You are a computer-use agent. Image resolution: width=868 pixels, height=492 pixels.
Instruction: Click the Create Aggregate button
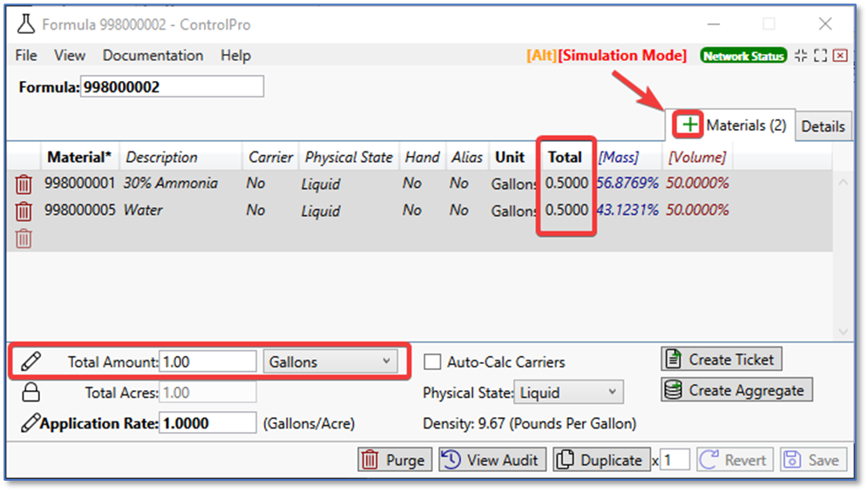click(736, 390)
